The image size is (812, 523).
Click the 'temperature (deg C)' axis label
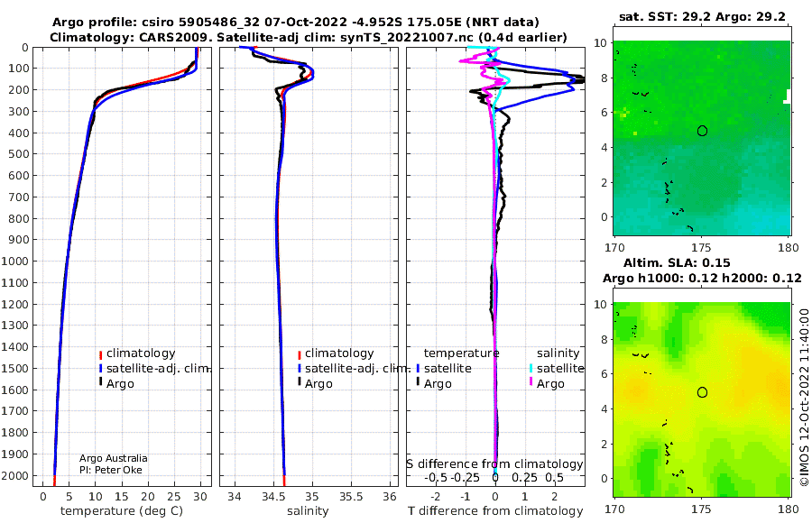coord(122,511)
